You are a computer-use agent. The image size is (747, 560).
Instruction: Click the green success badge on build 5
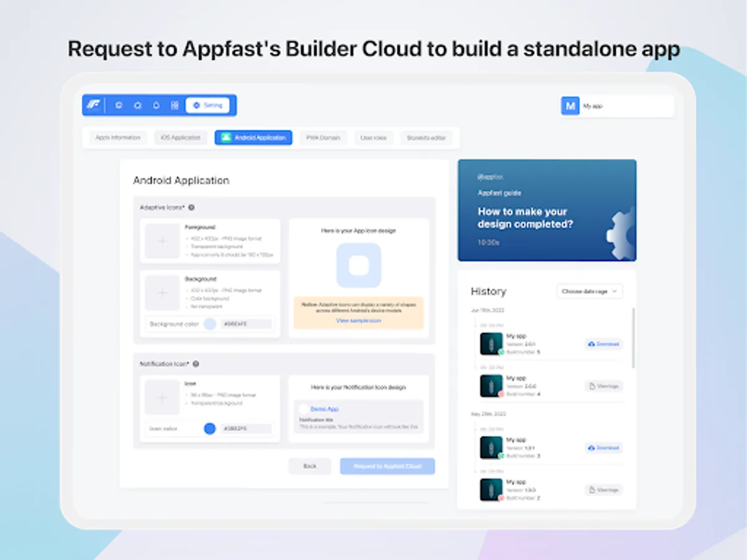click(501, 353)
